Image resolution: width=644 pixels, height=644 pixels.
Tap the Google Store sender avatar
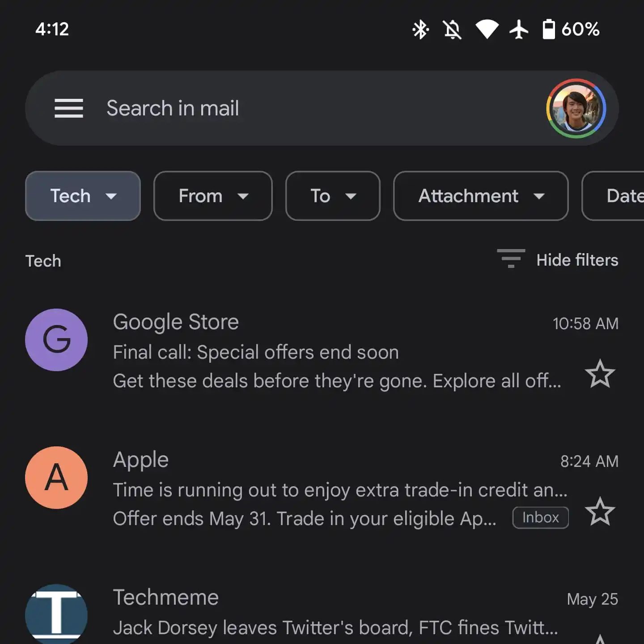point(56,340)
